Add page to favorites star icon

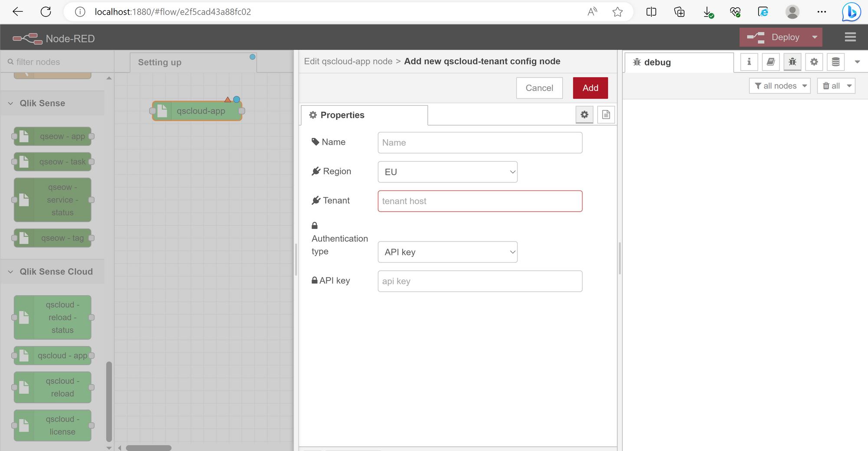618,12
